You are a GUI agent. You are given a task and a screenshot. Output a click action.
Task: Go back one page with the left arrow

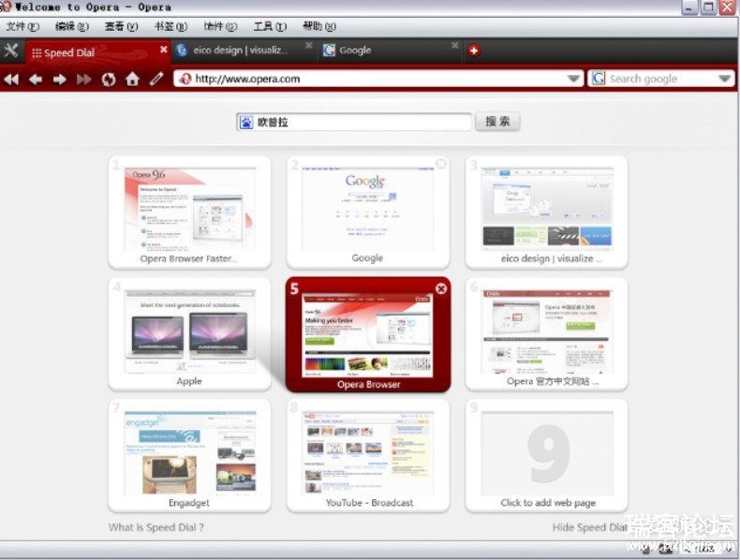pos(36,79)
